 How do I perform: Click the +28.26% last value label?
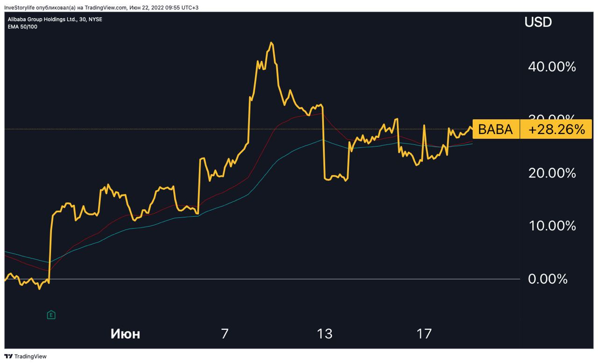point(556,129)
